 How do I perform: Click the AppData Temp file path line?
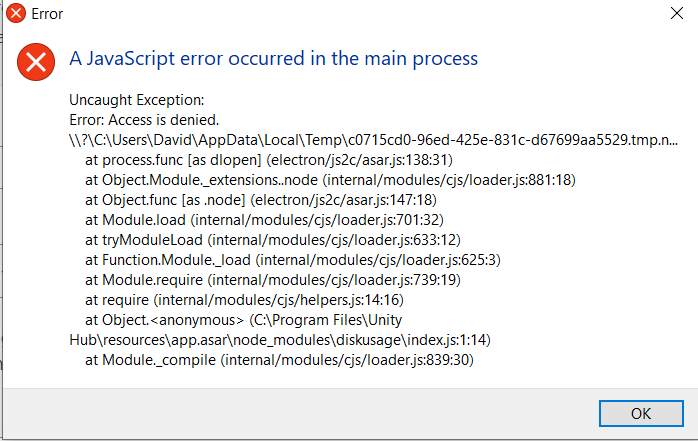click(373, 140)
